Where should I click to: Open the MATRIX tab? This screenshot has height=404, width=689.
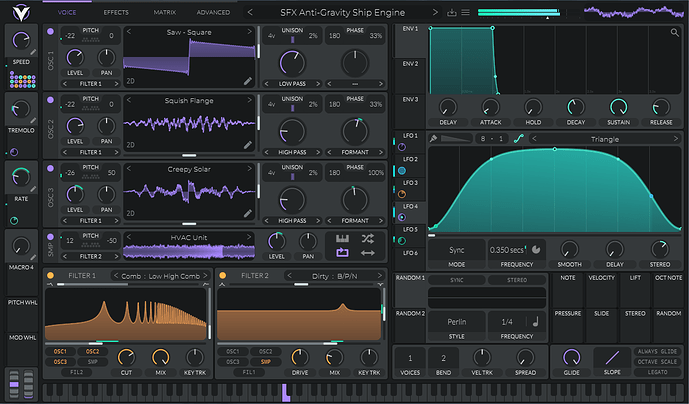click(165, 12)
